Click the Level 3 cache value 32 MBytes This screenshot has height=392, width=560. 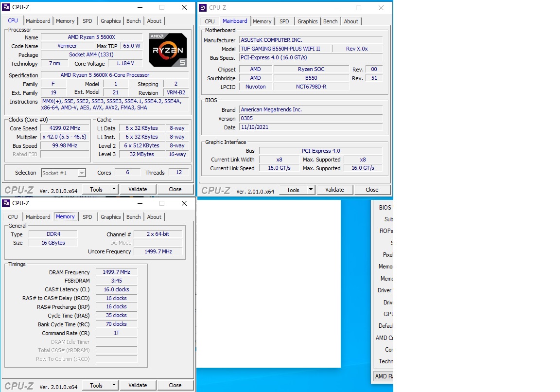(x=142, y=154)
